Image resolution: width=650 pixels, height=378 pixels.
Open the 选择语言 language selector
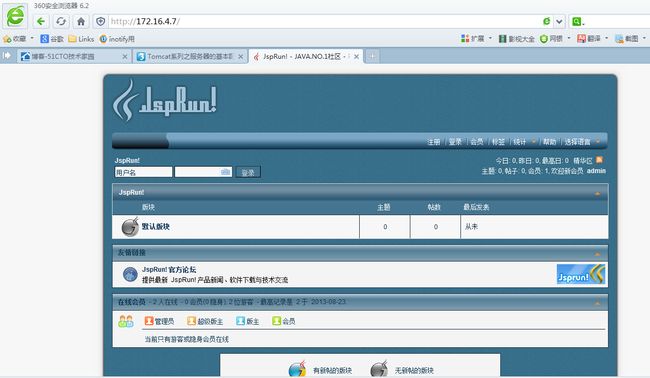(577, 142)
